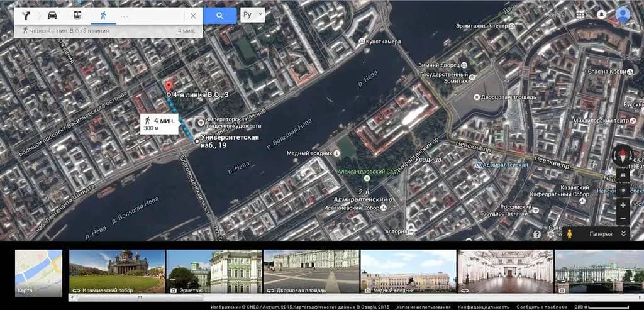Start the search with the blue magnifier button
644x310 pixels.
[219, 16]
